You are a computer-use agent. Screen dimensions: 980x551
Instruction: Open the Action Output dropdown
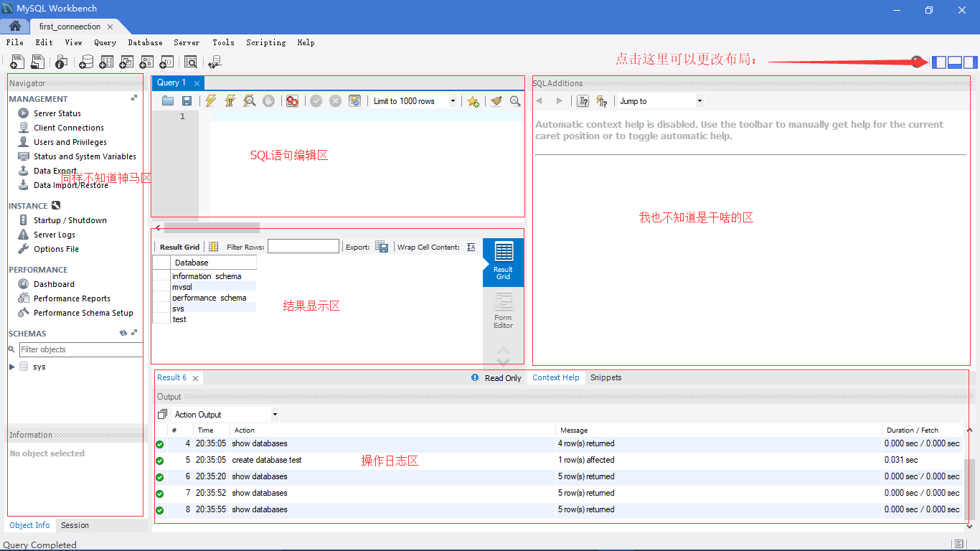click(x=275, y=415)
